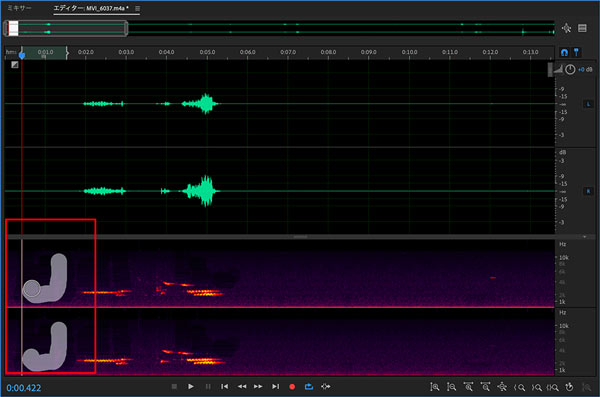Click the HUD volume knob

pos(570,69)
